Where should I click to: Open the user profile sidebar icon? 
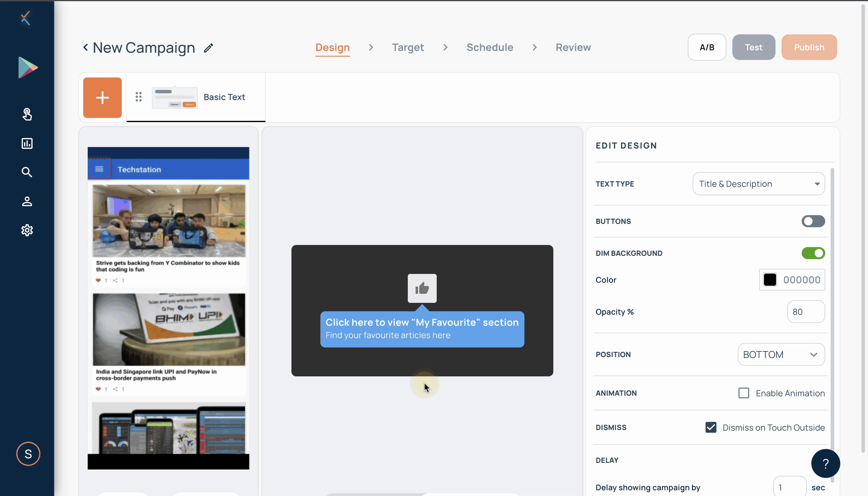[x=27, y=201]
